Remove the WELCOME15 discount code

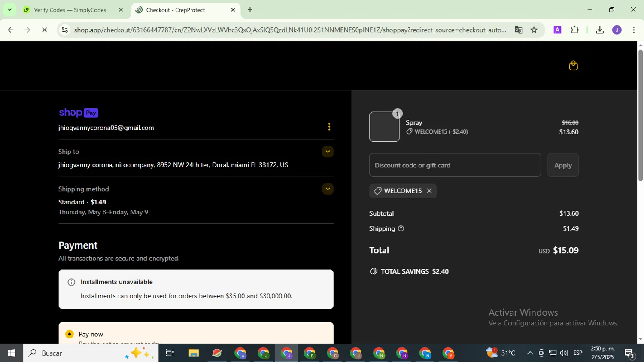point(429,191)
